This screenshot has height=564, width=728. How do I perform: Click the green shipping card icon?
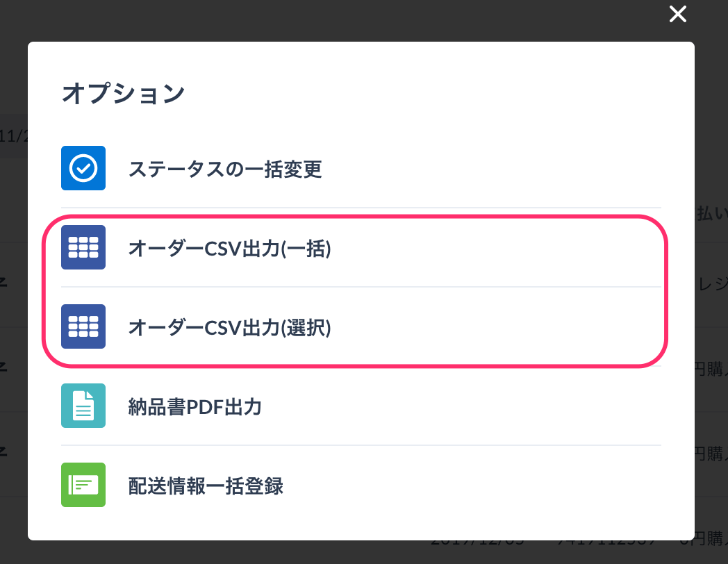83,485
